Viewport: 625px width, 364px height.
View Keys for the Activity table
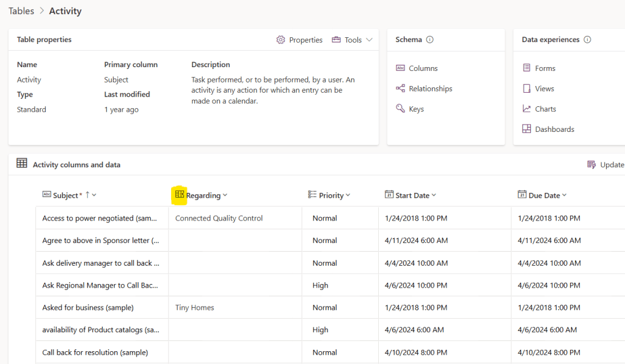click(418, 108)
